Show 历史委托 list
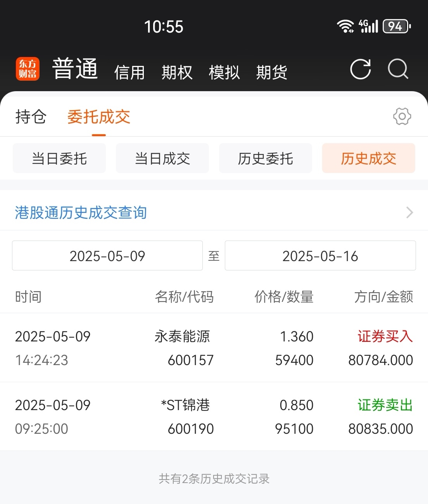Image resolution: width=428 pixels, height=504 pixels. (266, 158)
